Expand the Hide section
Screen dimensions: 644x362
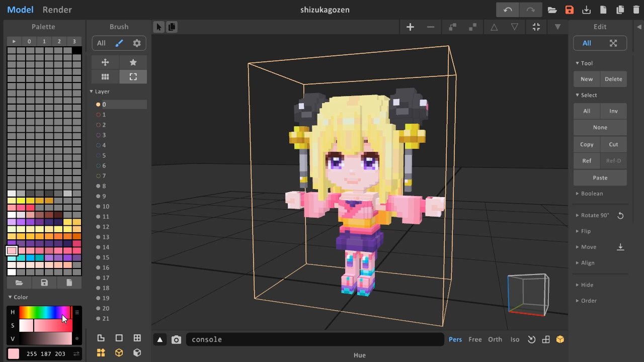(585, 285)
